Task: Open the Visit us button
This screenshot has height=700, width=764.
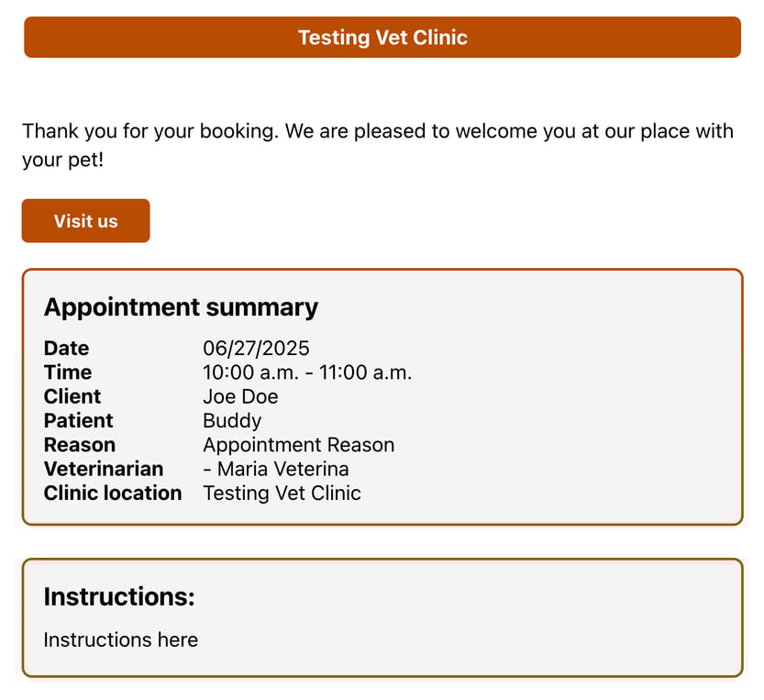Action: 86,221
